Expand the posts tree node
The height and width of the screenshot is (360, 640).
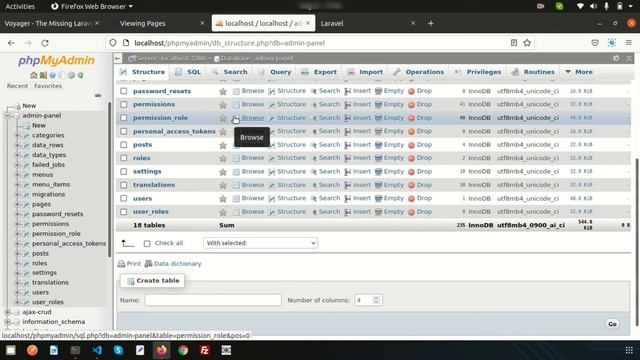(18, 253)
